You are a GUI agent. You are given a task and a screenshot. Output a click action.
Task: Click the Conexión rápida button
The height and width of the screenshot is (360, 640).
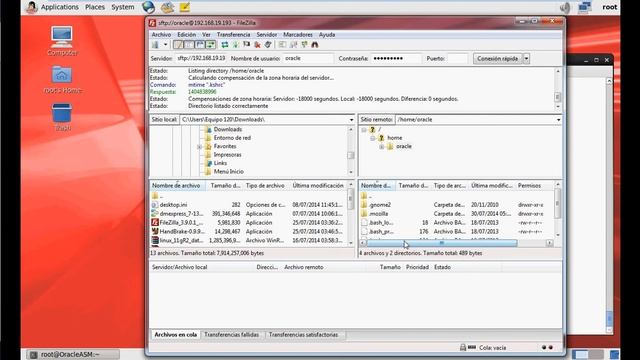(x=498, y=58)
